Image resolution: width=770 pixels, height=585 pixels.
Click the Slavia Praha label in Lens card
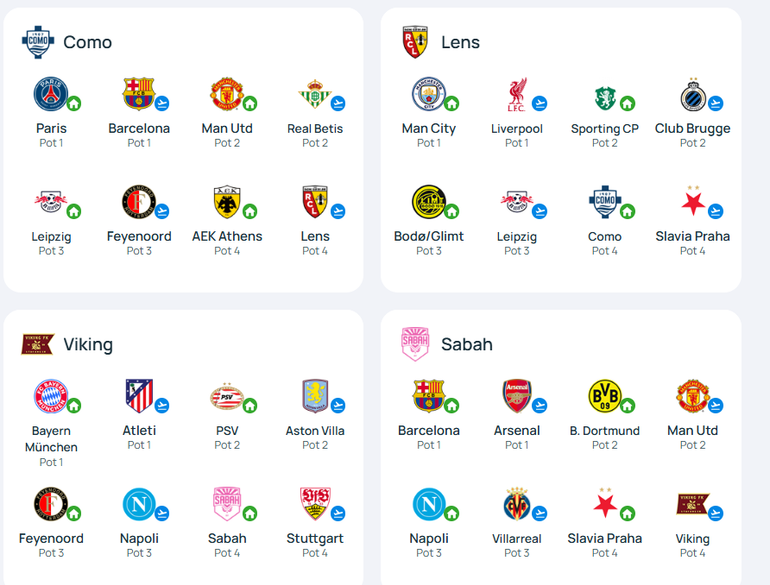tap(692, 236)
